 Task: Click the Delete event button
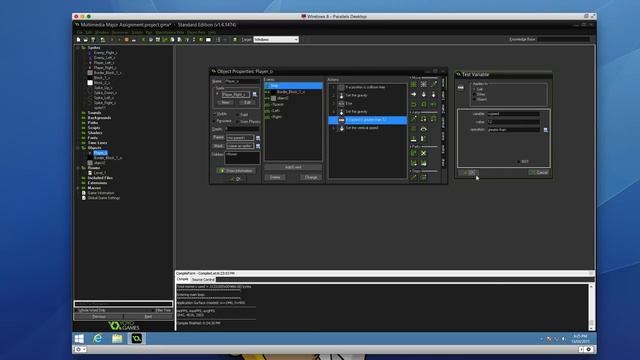coord(275,177)
